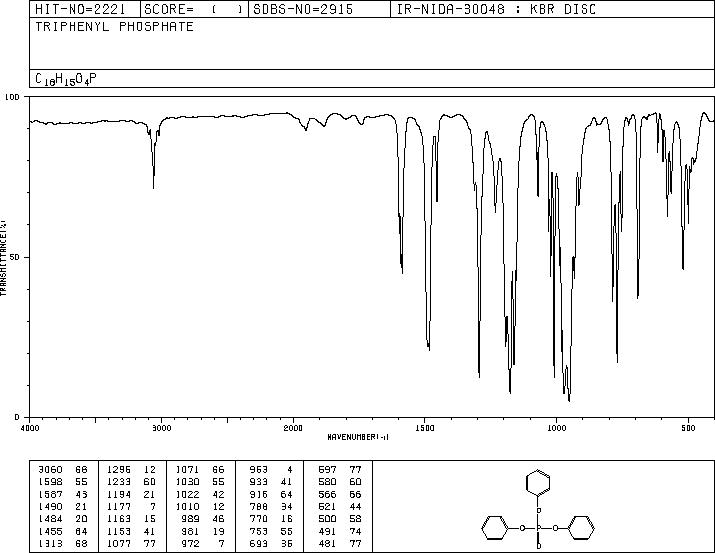Image resolution: width=715 pixels, height=553 pixels.
Task: Select the 521 peak entry
Action: point(340,506)
